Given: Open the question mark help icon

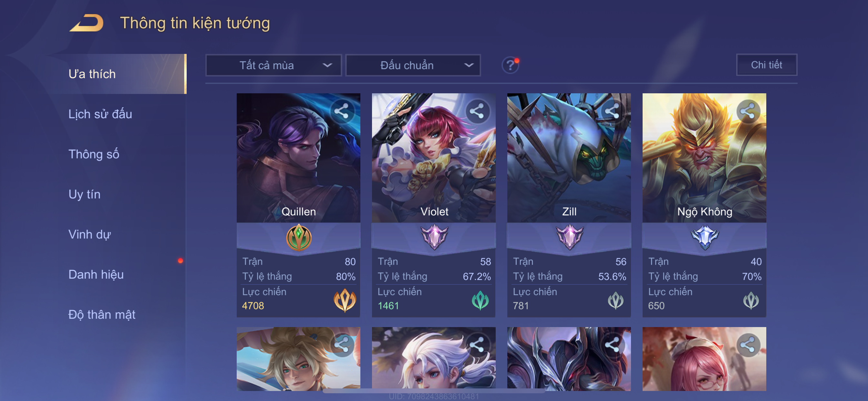Looking at the screenshot, I should (510, 65).
